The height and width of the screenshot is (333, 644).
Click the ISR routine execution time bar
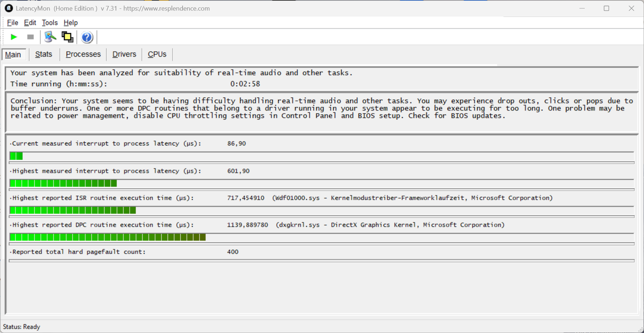(322, 210)
